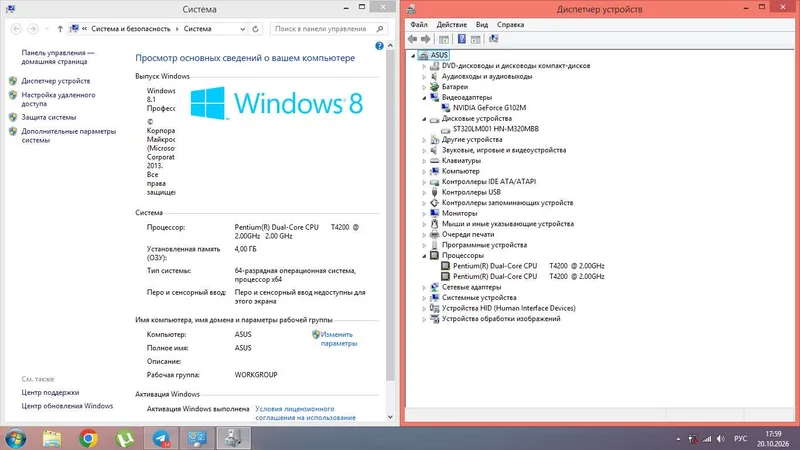Select Устройства HID (Human Interface Devices) node
Image resolution: width=800 pixels, height=450 pixels.
pos(508,308)
